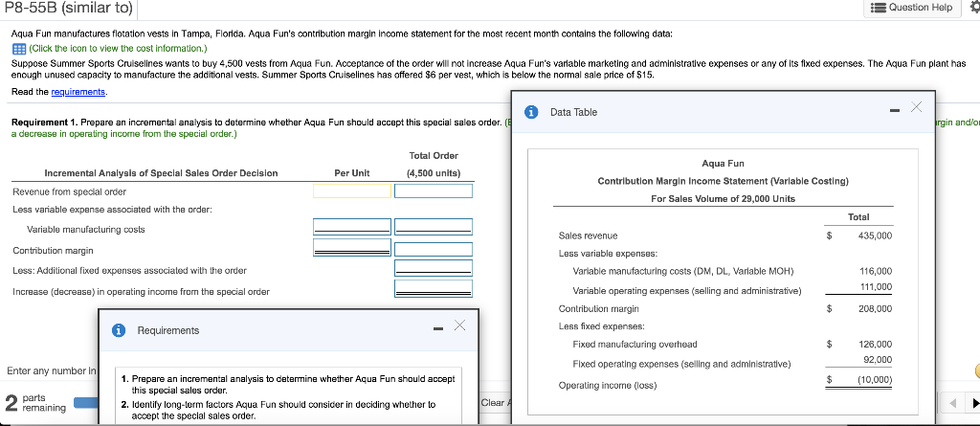The image size is (980, 426).
Task: Close the Data Table dialog
Action: pyautogui.click(x=916, y=107)
